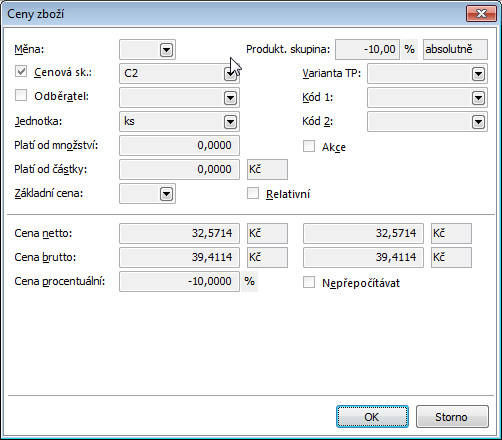Confirm with the OK button
Image resolution: width=502 pixels, height=440 pixels.
(x=372, y=417)
